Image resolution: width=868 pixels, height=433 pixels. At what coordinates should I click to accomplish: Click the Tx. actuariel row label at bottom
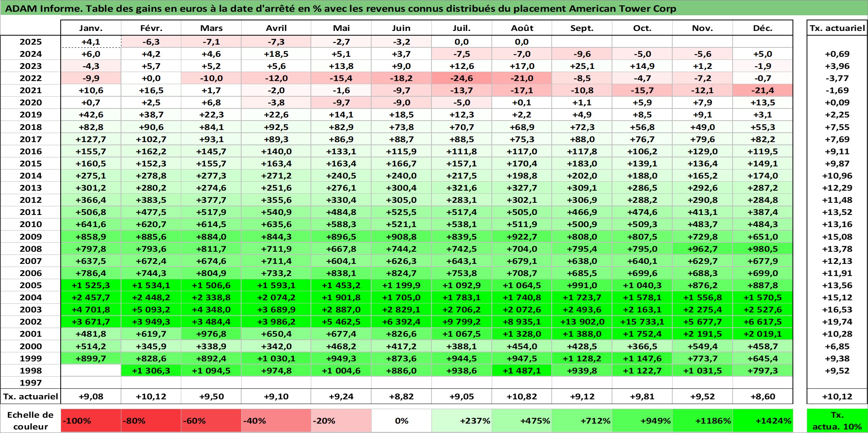pos(31,397)
